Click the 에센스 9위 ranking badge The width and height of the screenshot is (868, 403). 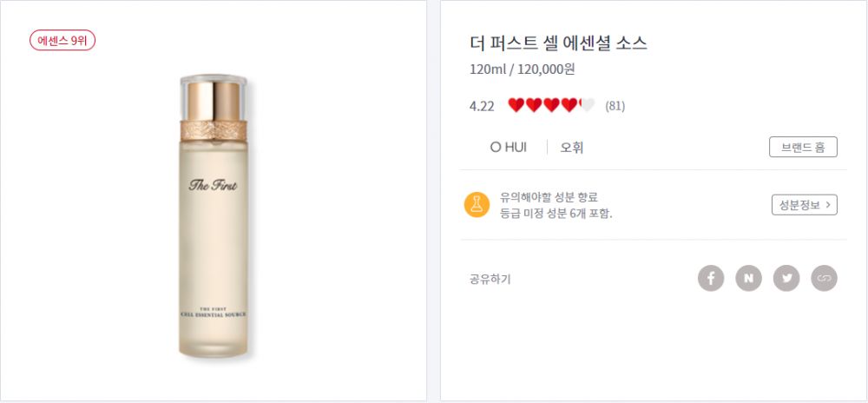click(x=62, y=41)
